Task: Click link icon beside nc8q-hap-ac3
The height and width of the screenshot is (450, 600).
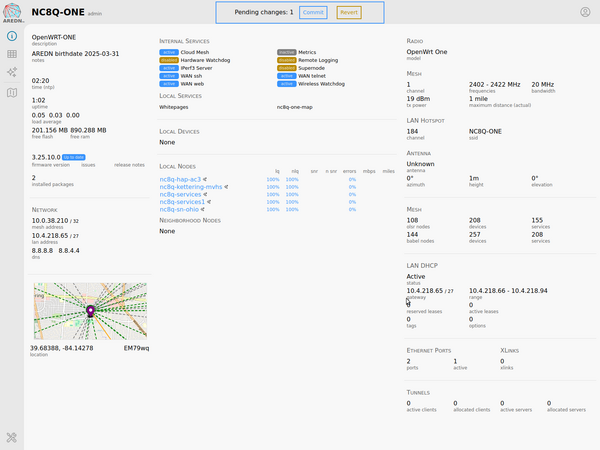Action: click(206, 179)
